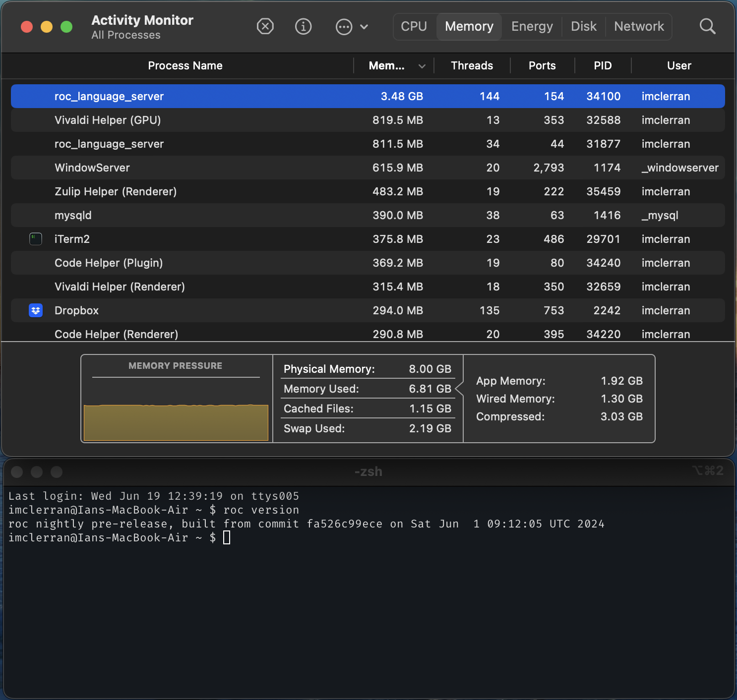Screen dimensions: 737x700
Task: Click the 'roc version' command line in the terminal
Action: pyautogui.click(x=154, y=510)
